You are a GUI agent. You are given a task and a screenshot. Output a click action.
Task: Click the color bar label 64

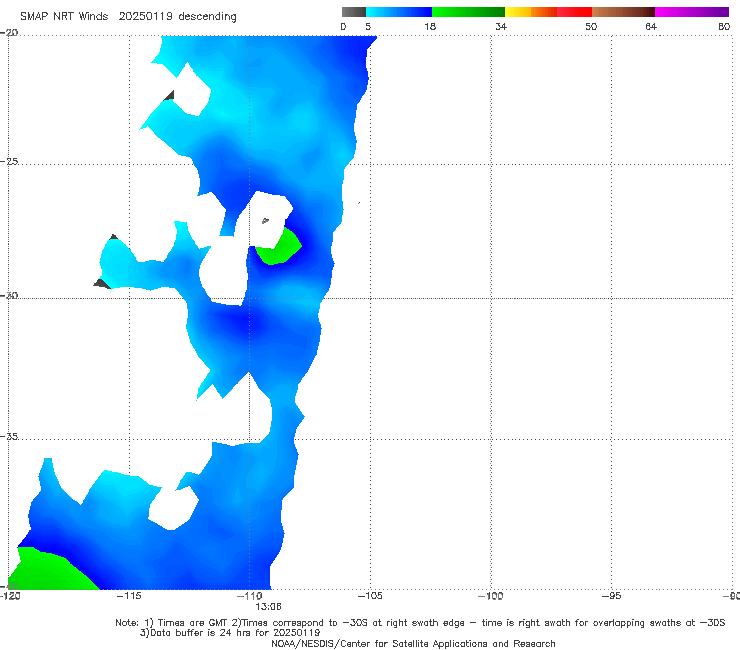click(x=651, y=26)
